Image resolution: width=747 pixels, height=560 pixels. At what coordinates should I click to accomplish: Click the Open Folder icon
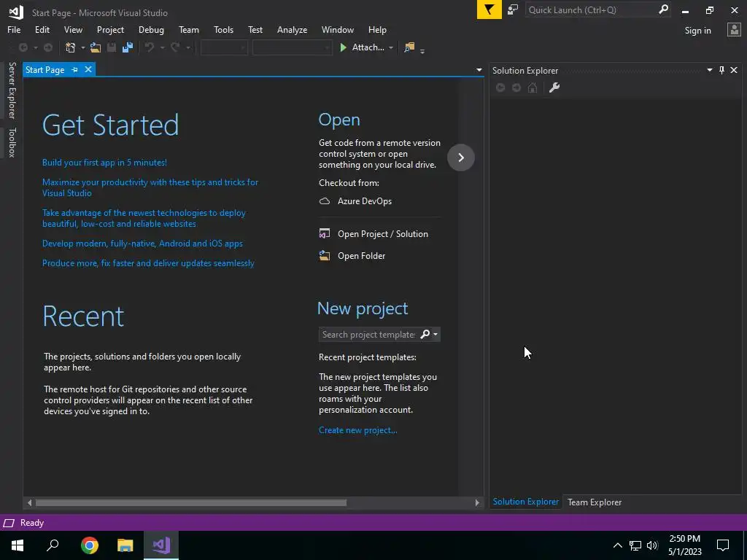coord(325,256)
